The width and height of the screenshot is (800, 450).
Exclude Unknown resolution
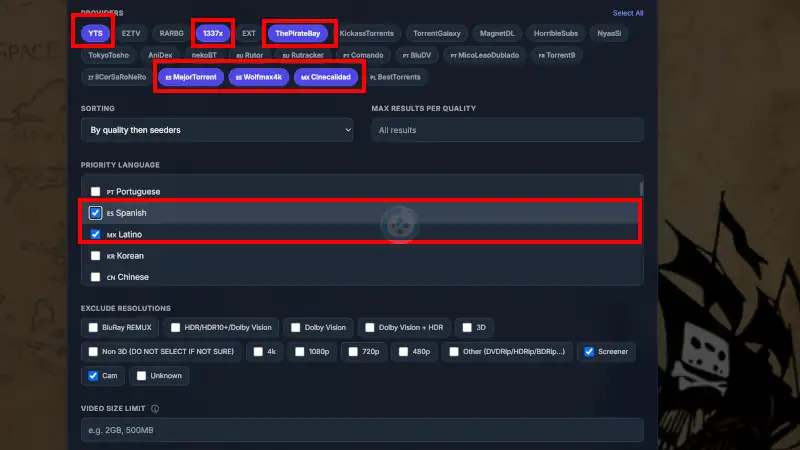click(141, 376)
